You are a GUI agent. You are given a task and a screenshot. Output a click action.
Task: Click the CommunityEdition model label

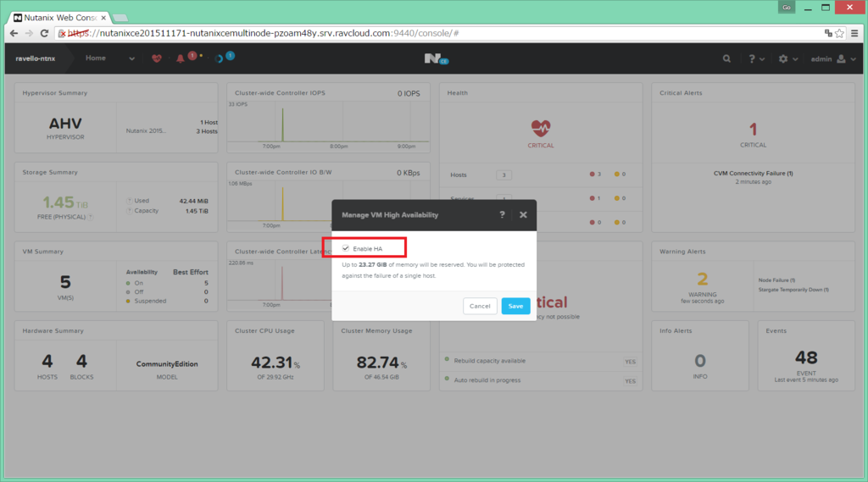pyautogui.click(x=167, y=364)
